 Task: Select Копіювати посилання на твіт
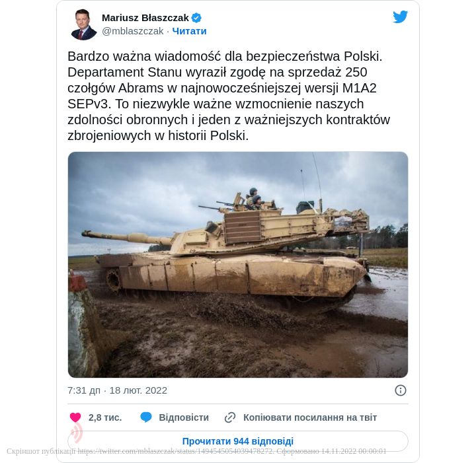coord(310,417)
